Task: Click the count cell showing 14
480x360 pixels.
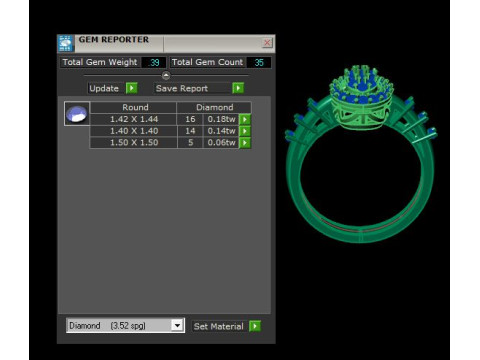Action: (x=190, y=131)
